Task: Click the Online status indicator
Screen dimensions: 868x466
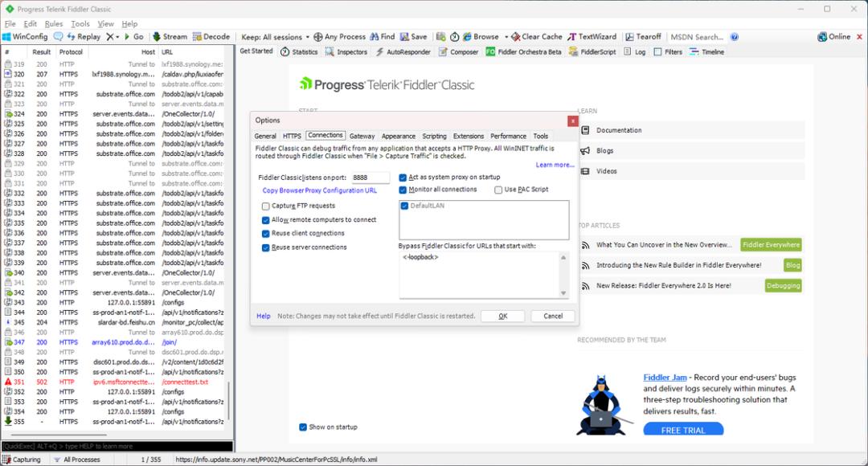Action: click(833, 36)
